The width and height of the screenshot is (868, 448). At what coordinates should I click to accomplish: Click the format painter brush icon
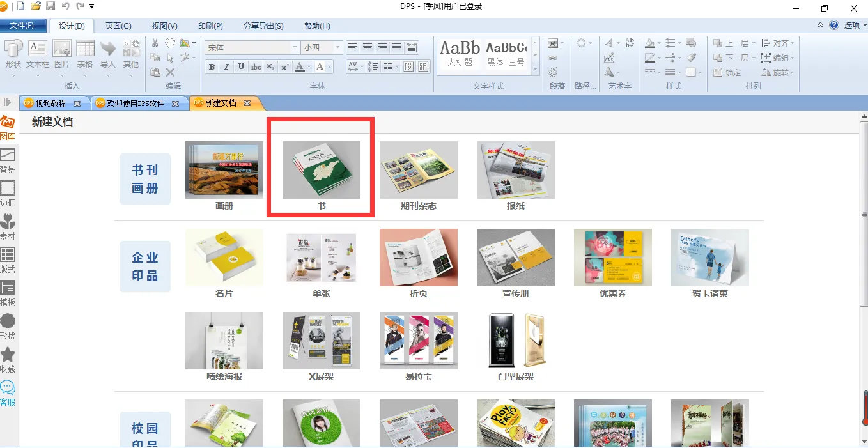point(691,58)
